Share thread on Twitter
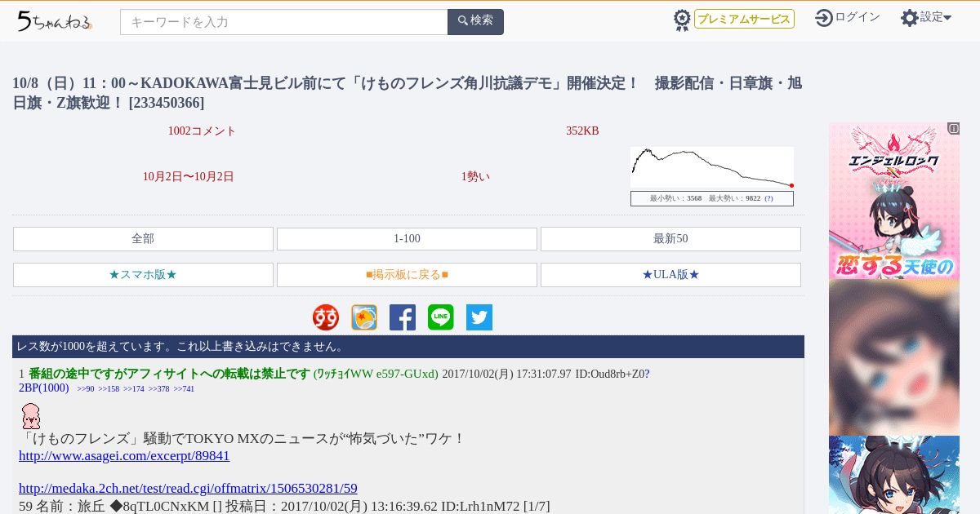The height and width of the screenshot is (514, 980). click(479, 317)
